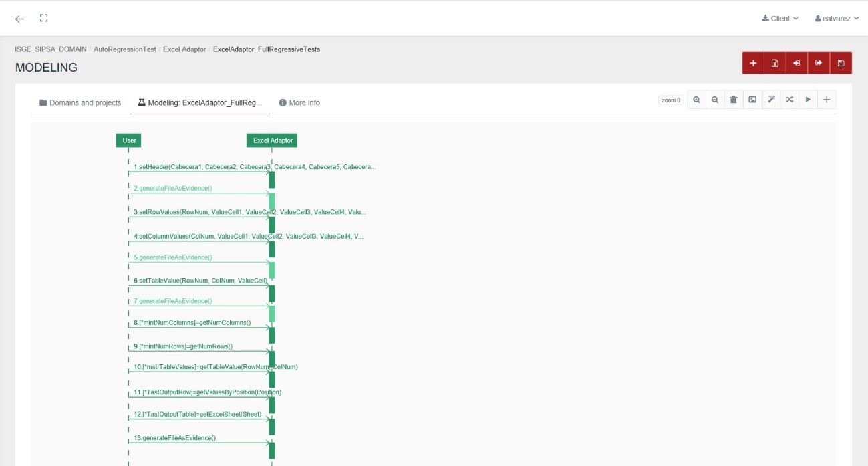This screenshot has height=466, width=868.
Task: Click the trash can delete icon
Action: pos(734,100)
